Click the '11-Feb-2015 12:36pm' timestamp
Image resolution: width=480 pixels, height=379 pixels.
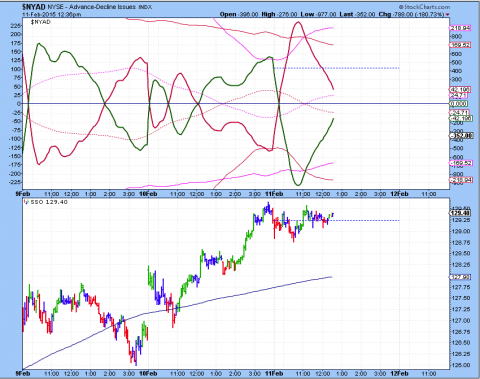click(x=51, y=14)
